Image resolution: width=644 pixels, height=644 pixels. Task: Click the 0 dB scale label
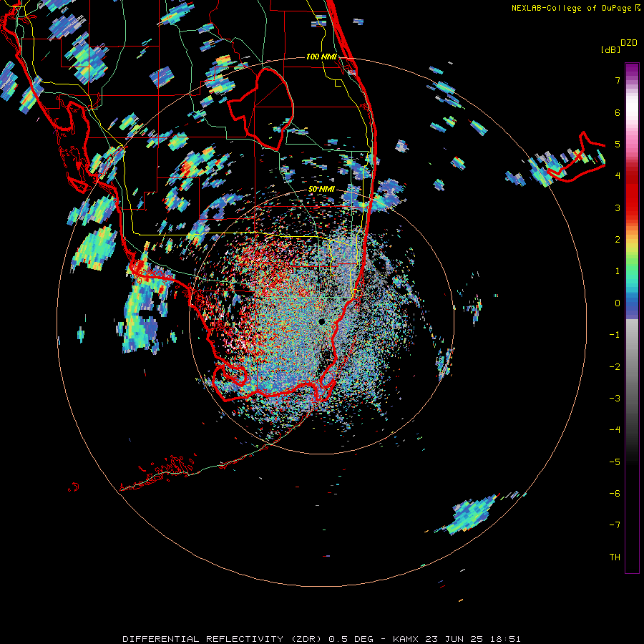click(x=618, y=303)
